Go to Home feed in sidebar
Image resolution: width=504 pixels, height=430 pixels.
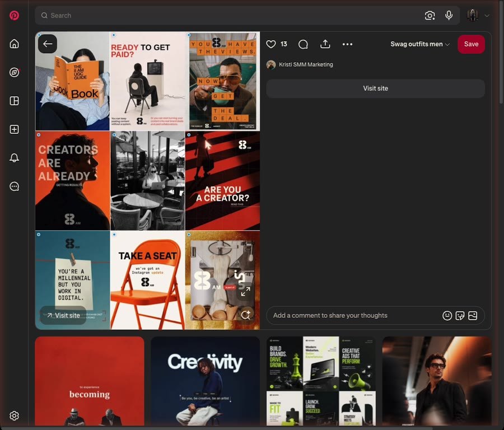pyautogui.click(x=14, y=44)
